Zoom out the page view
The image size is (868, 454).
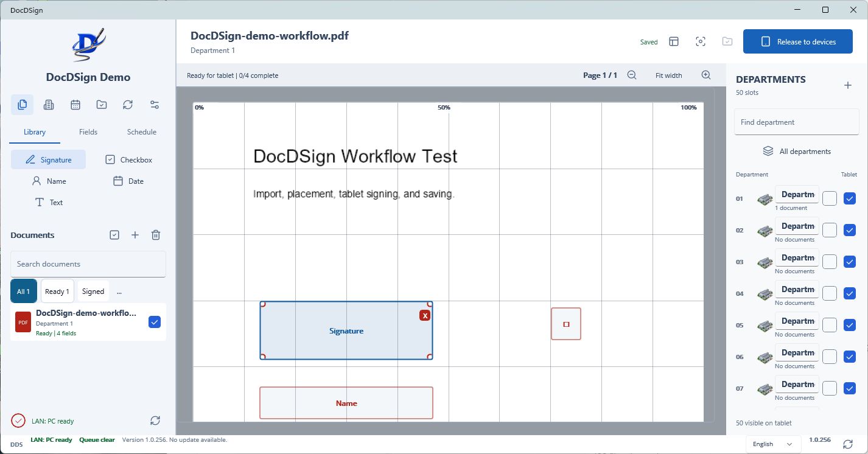pyautogui.click(x=632, y=75)
